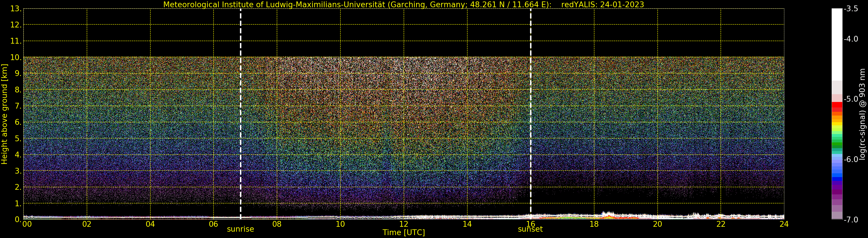Image resolution: width=868 pixels, height=238 pixels.
Task: Click height tick label '5.'
Action: coord(18,138)
